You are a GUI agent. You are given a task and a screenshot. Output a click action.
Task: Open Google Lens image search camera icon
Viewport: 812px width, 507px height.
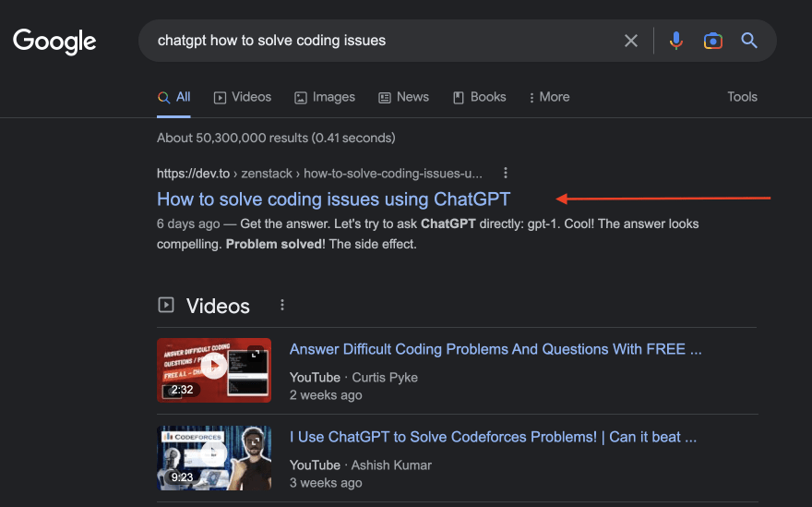click(713, 41)
